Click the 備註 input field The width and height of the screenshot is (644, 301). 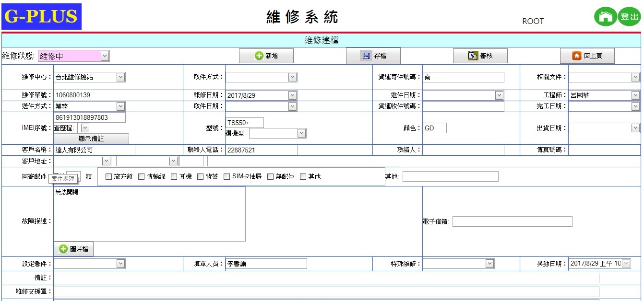(326, 278)
